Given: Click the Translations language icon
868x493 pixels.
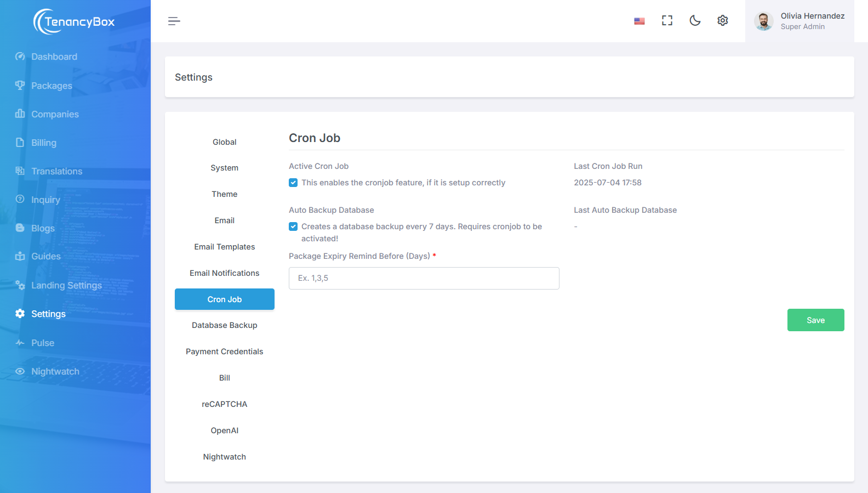Looking at the screenshot, I should click(x=20, y=171).
